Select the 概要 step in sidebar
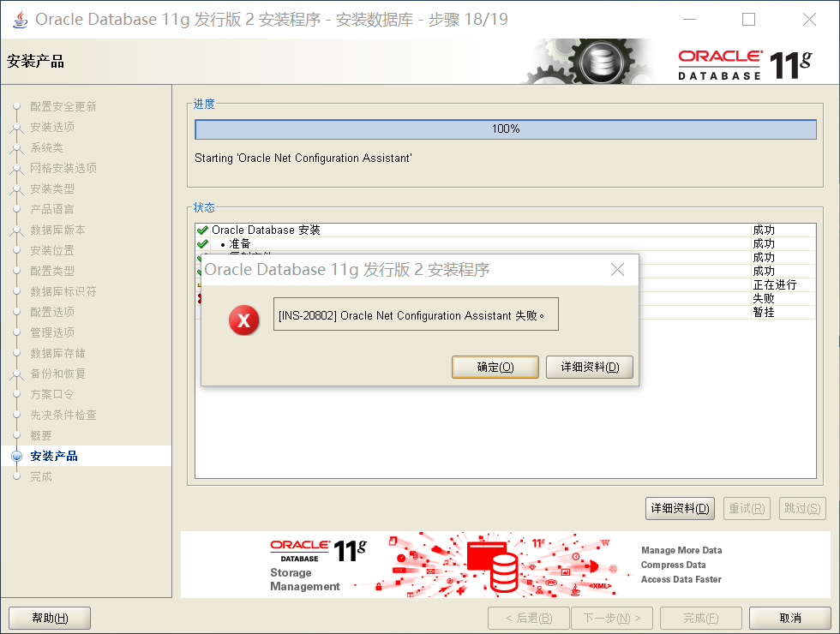The image size is (840, 634). pos(41,435)
